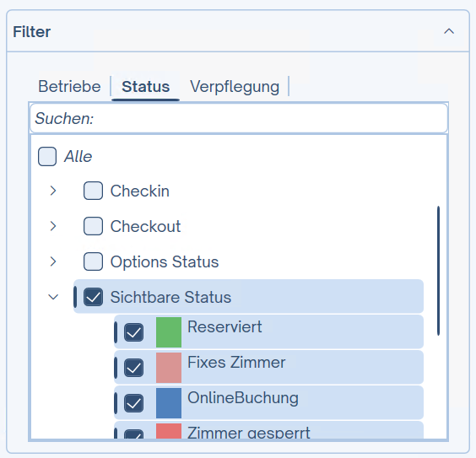Click the Checkin label

139,191
